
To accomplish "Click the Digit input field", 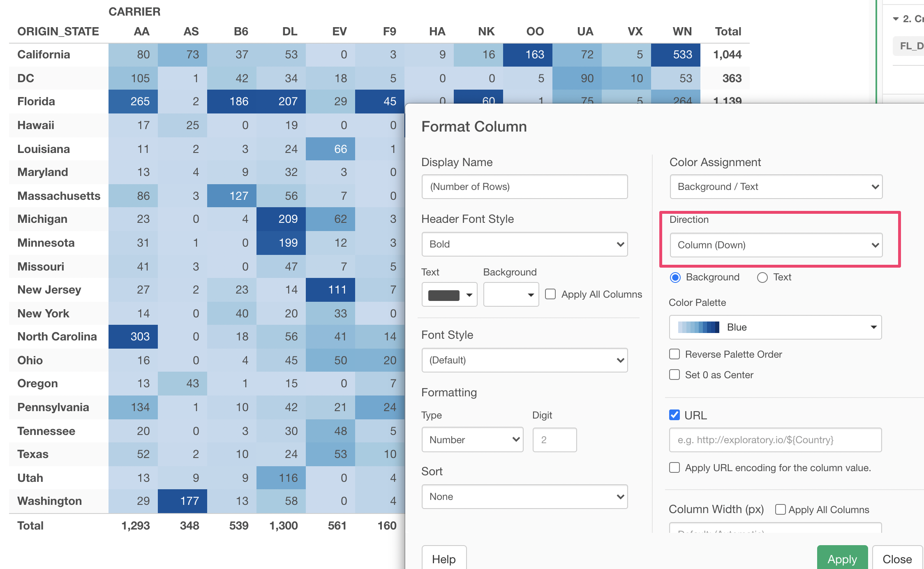I will 554,440.
